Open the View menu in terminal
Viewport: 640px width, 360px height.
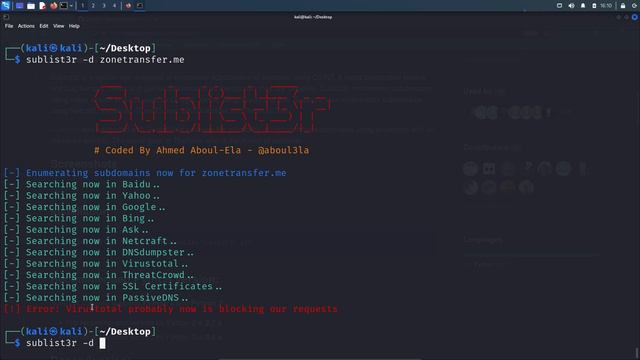pos(58,26)
